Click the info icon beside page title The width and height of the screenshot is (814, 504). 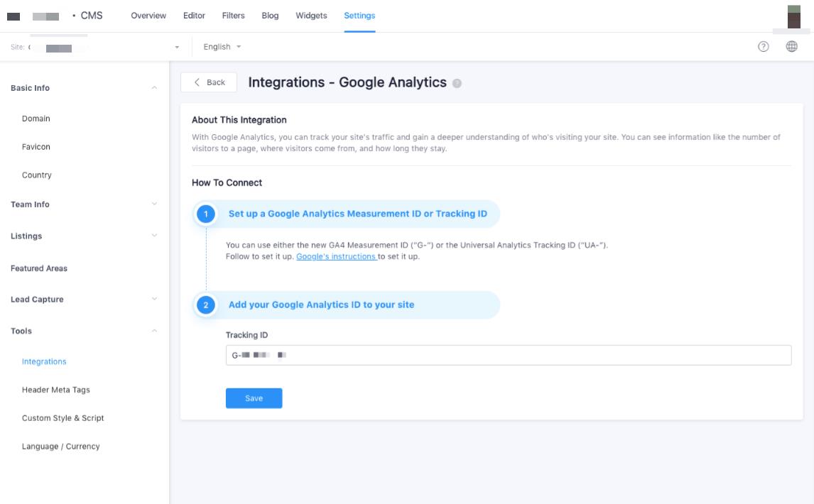click(457, 83)
